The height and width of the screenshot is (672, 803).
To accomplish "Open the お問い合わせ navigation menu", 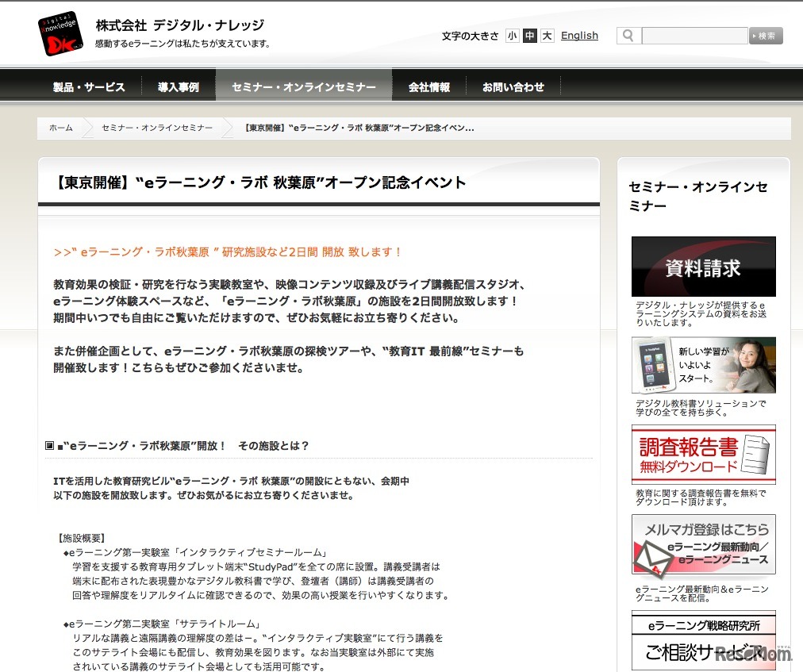I will (x=513, y=87).
